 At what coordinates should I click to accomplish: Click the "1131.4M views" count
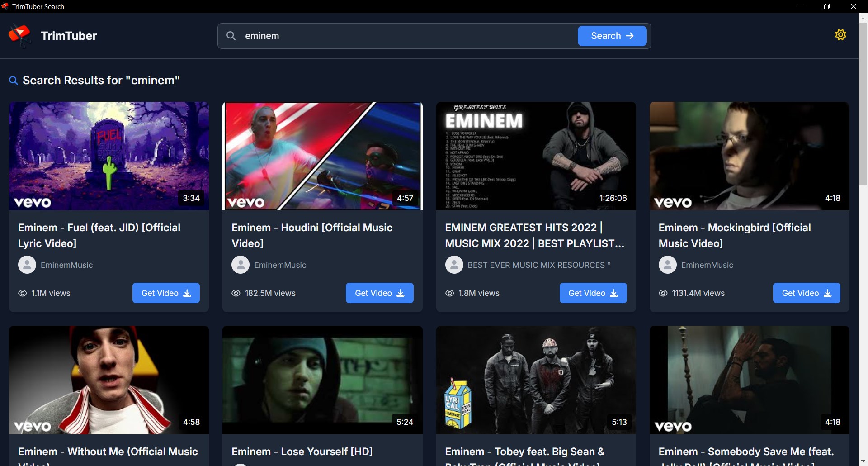pos(698,293)
